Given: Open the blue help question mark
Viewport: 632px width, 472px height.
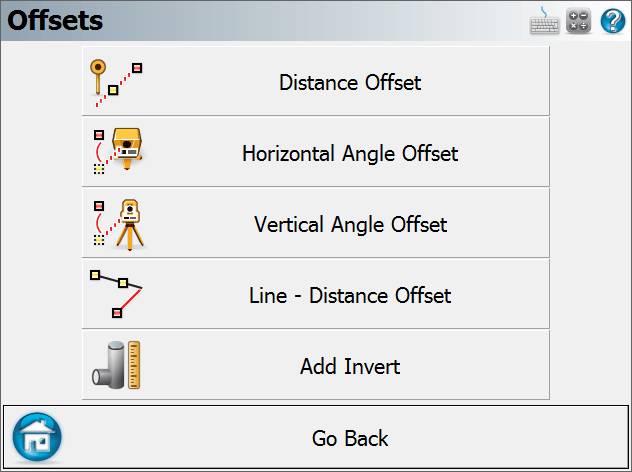Looking at the screenshot, I should [x=613, y=21].
